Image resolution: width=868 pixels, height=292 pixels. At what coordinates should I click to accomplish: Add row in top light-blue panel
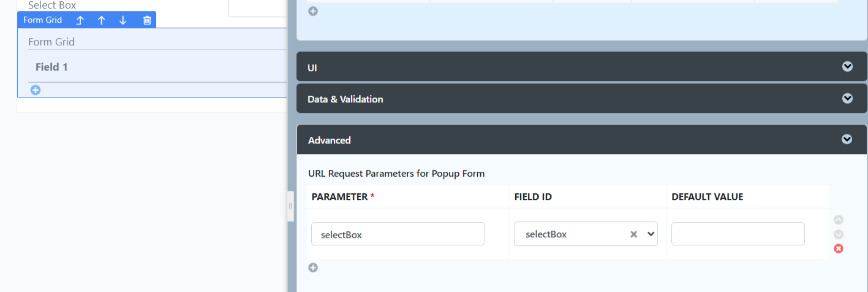coord(313,11)
